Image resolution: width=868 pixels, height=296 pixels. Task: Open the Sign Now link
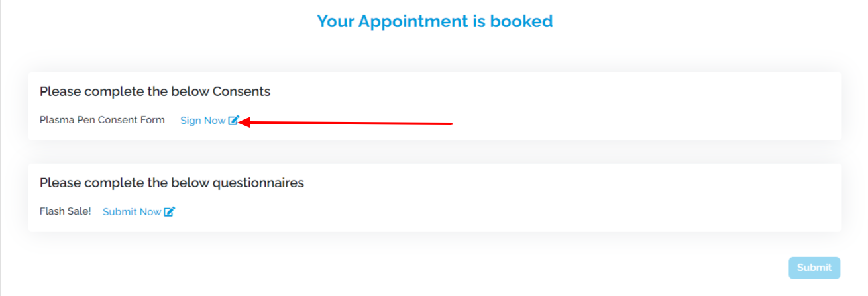(x=203, y=121)
